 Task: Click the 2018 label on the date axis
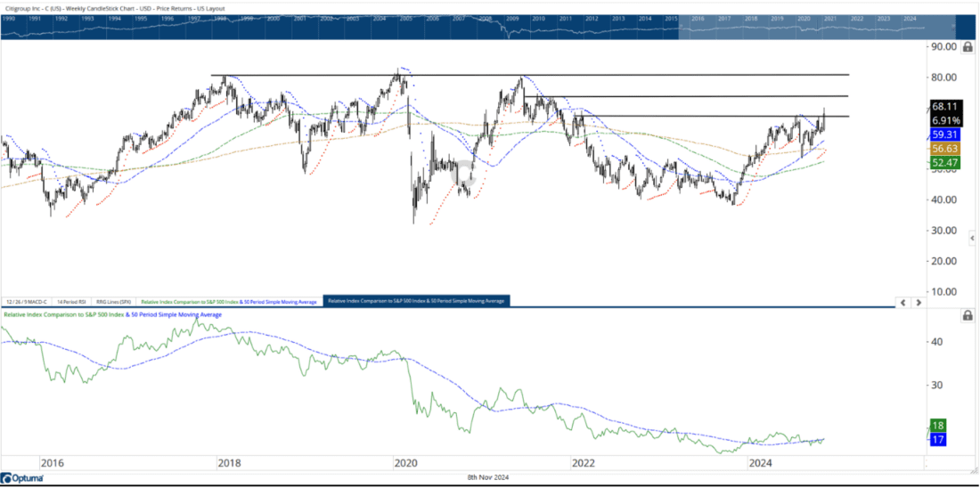click(229, 464)
